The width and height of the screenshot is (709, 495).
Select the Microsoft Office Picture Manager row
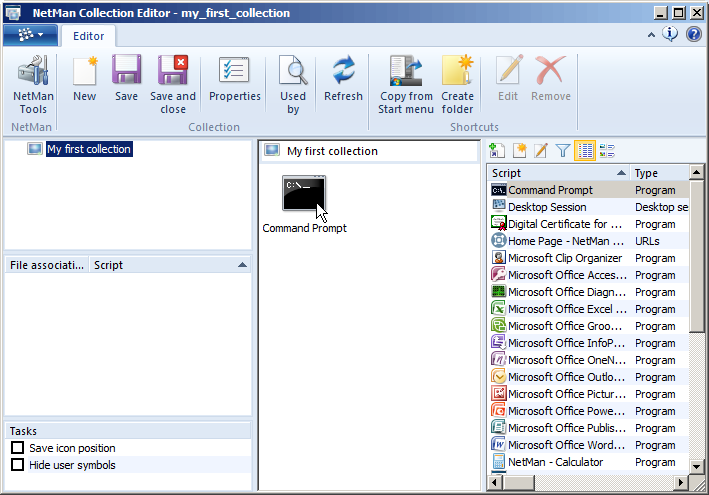(589, 394)
